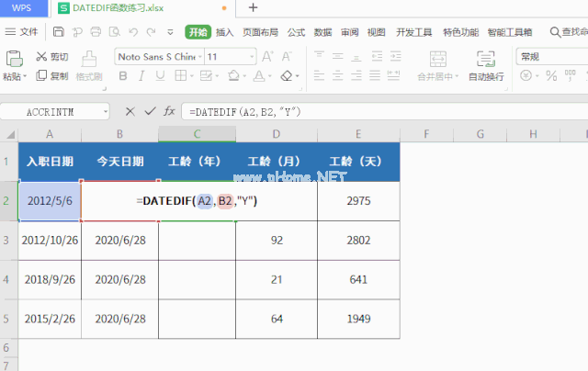Click the fx insert function icon

click(169, 111)
